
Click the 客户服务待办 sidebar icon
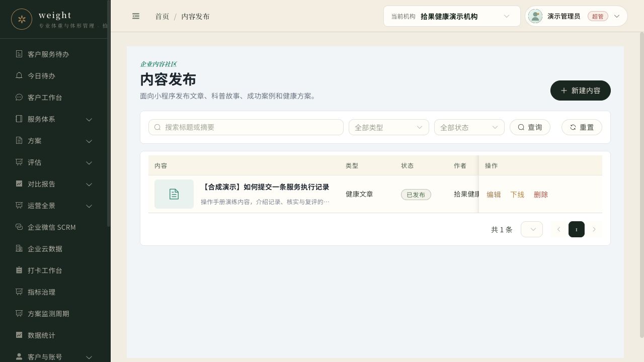point(19,54)
